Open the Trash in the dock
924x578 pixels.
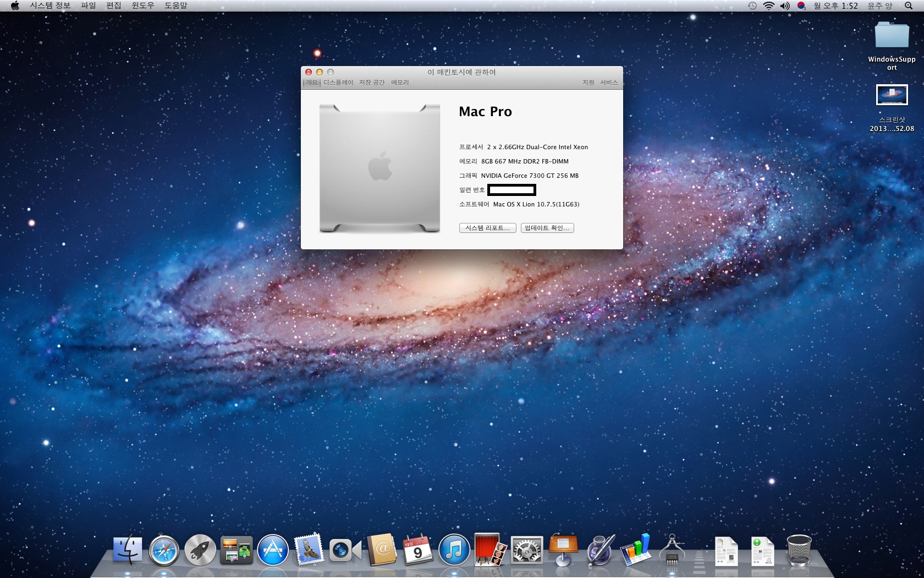tap(799, 550)
